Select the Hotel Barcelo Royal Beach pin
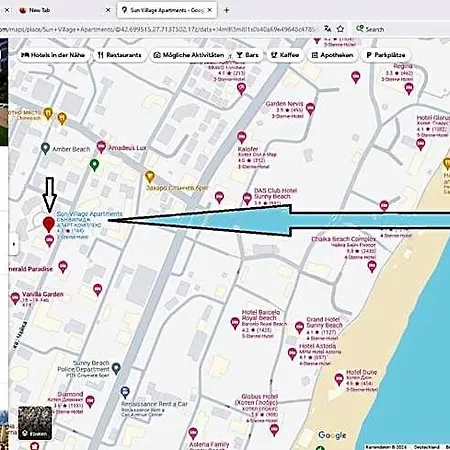 tap(235, 323)
